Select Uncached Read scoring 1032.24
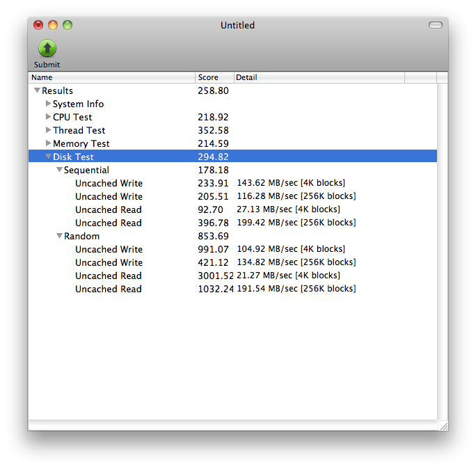 (109, 289)
